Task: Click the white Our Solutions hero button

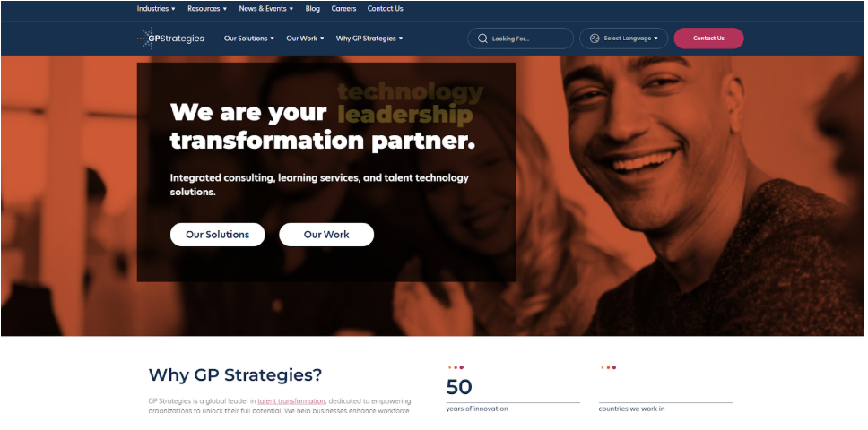Action: [218, 235]
